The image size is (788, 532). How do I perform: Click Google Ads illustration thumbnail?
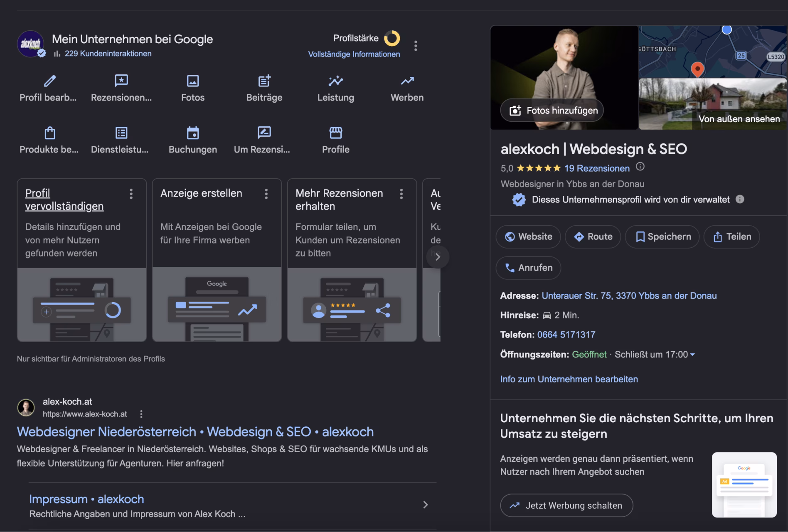click(x=744, y=485)
